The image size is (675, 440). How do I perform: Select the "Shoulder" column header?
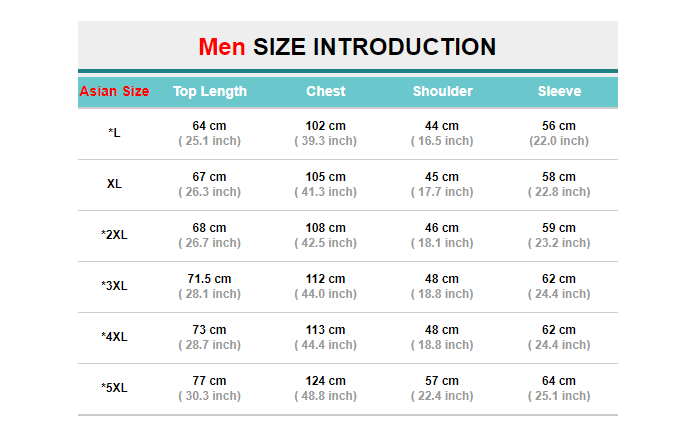click(x=442, y=92)
